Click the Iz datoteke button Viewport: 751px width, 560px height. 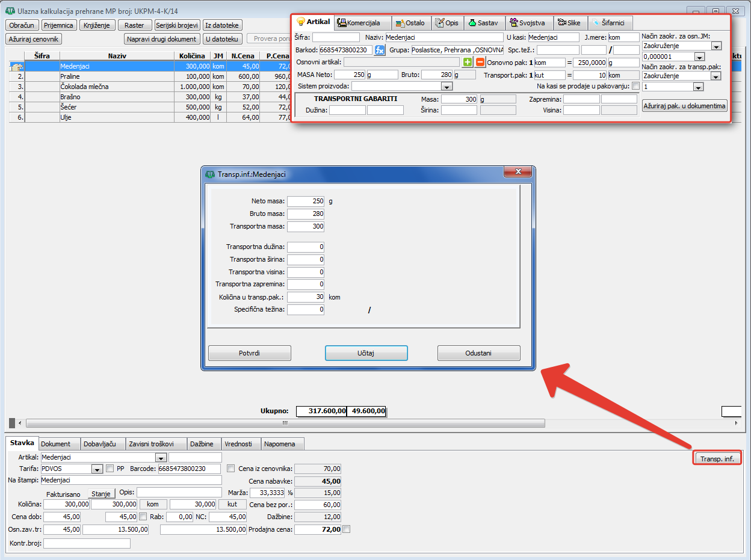(223, 25)
